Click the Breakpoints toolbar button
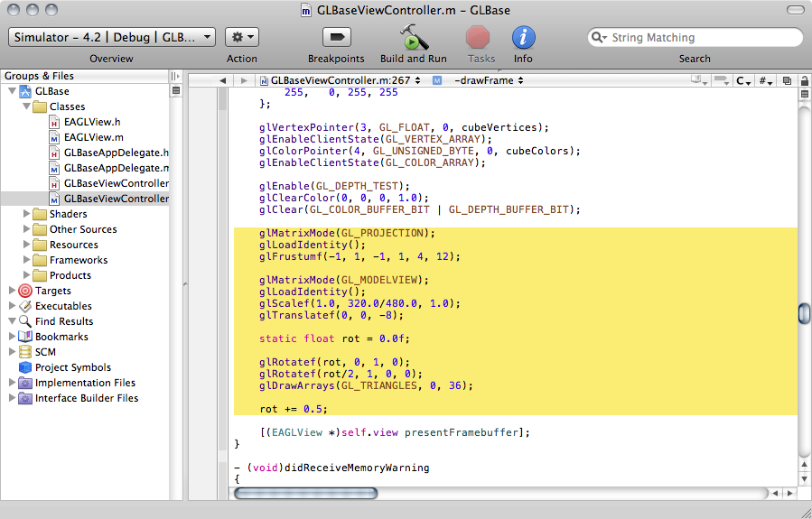The width and height of the screenshot is (812, 519). 337,37
